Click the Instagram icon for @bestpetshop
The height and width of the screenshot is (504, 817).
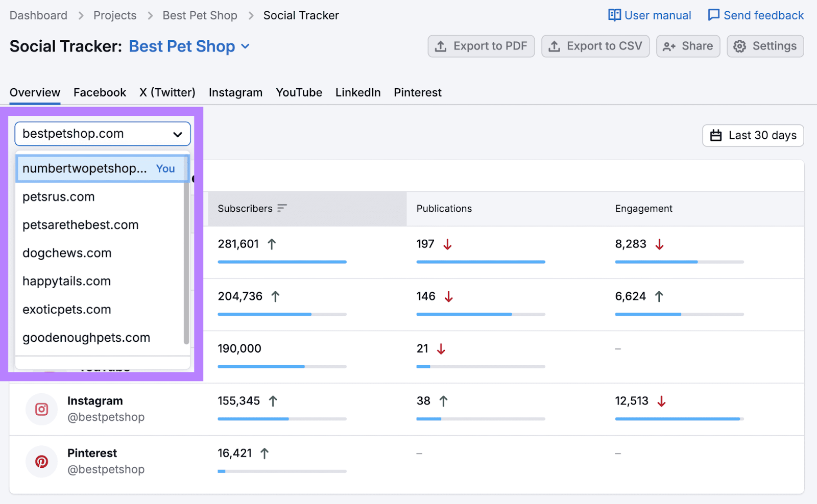tap(41, 409)
